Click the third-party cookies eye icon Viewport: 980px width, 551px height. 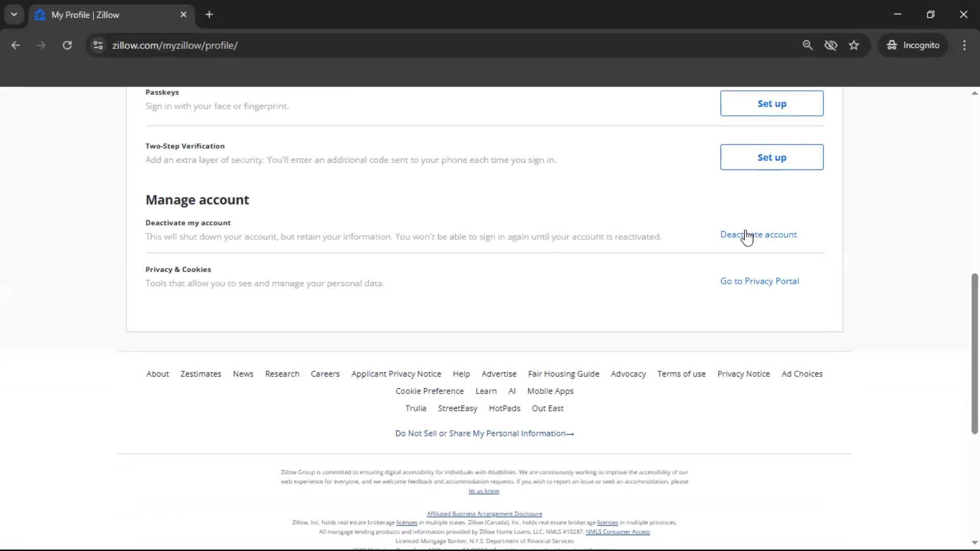point(830,45)
